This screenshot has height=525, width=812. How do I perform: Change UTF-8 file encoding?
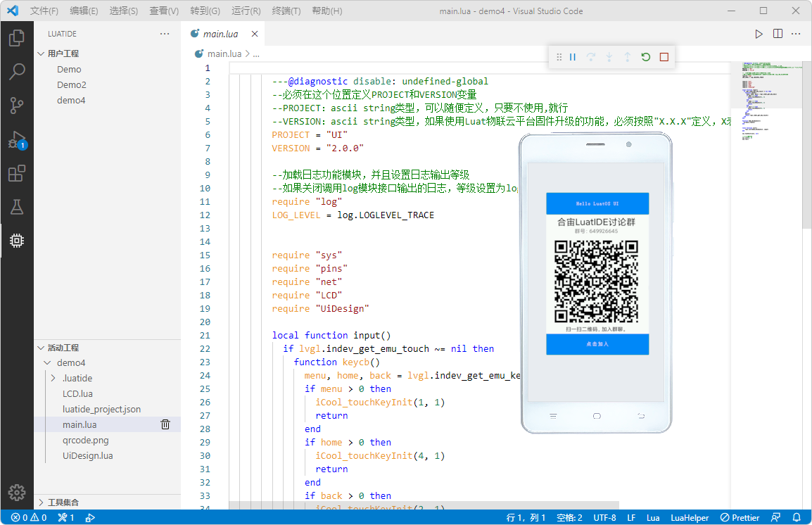pos(604,517)
